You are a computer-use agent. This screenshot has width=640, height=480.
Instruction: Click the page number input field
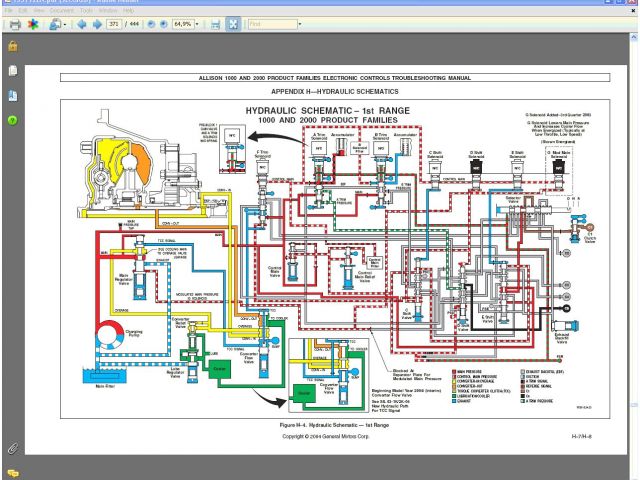114,23
